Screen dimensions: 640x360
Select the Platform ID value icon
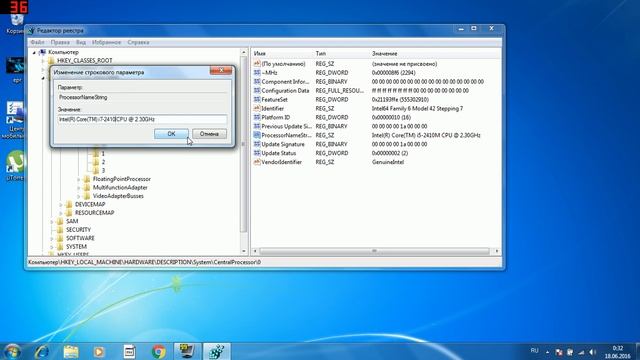(x=257, y=118)
